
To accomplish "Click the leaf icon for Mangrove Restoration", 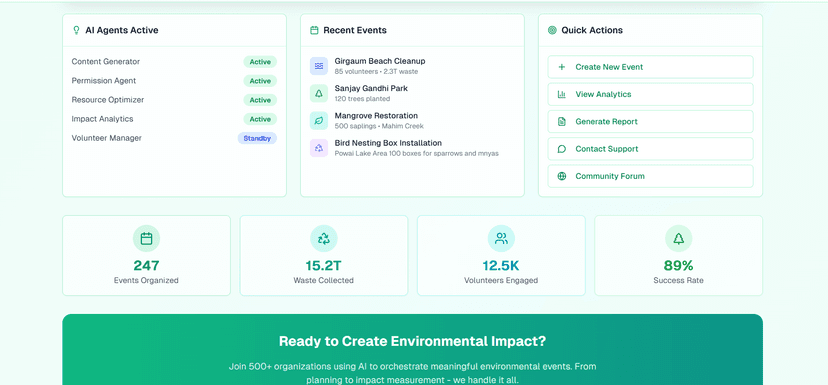I will point(318,121).
